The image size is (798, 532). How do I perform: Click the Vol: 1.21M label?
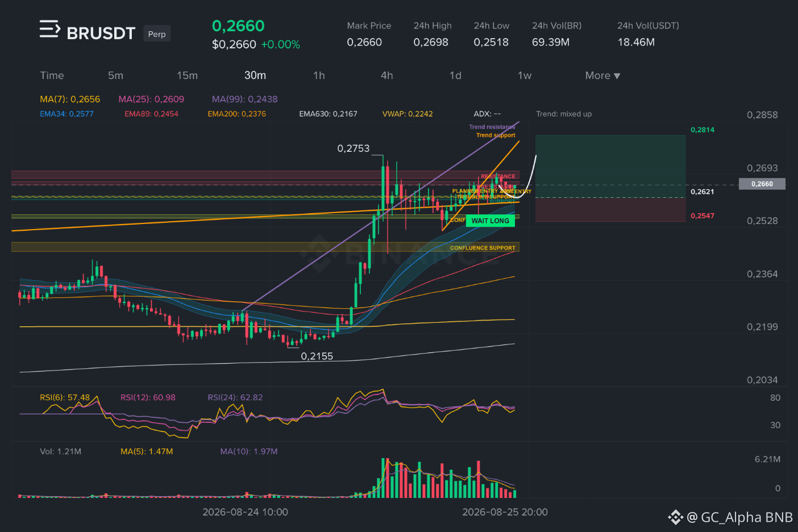pyautogui.click(x=60, y=451)
